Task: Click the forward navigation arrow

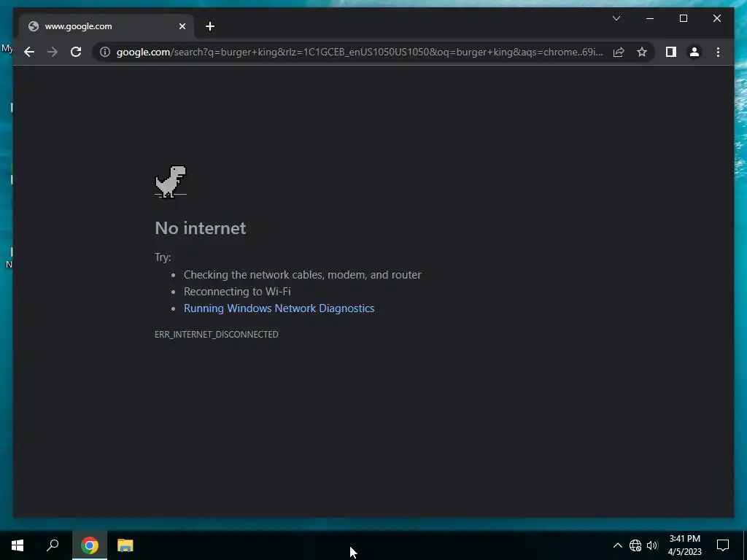Action: [53, 52]
